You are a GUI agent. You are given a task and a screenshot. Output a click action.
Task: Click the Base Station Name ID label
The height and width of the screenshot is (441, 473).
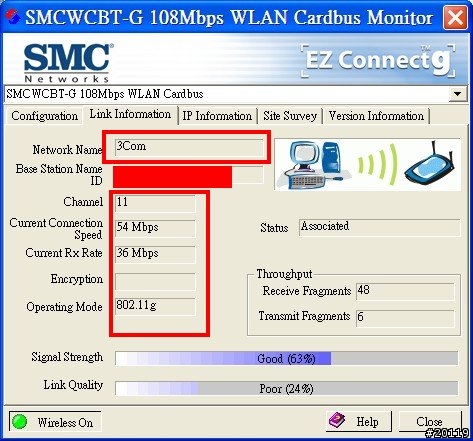coord(59,175)
